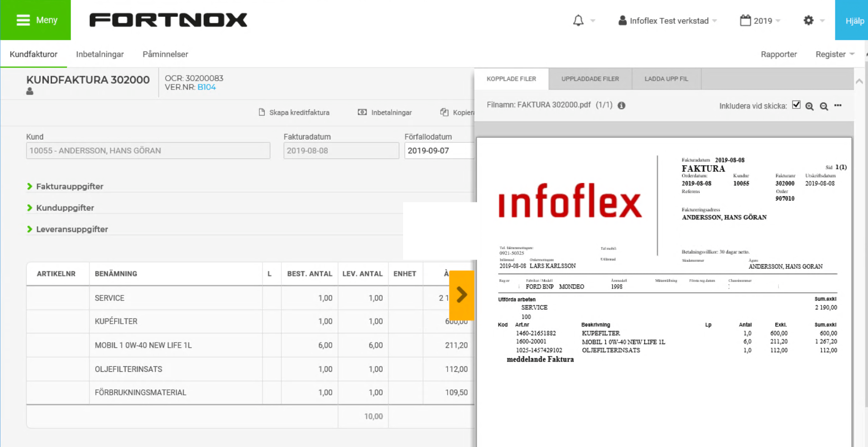Click the SERVICE row in the article table

pyautogui.click(x=250, y=298)
